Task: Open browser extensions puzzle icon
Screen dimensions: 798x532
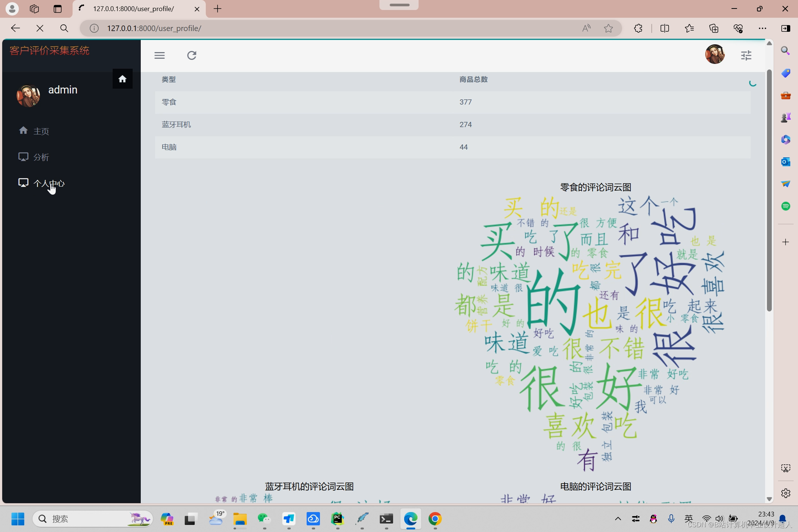Action: (x=638, y=28)
